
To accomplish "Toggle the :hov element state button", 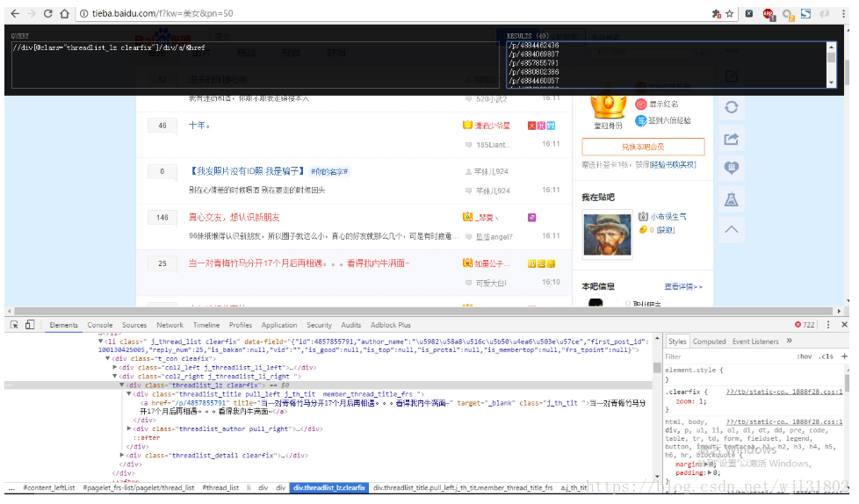I will click(x=805, y=356).
